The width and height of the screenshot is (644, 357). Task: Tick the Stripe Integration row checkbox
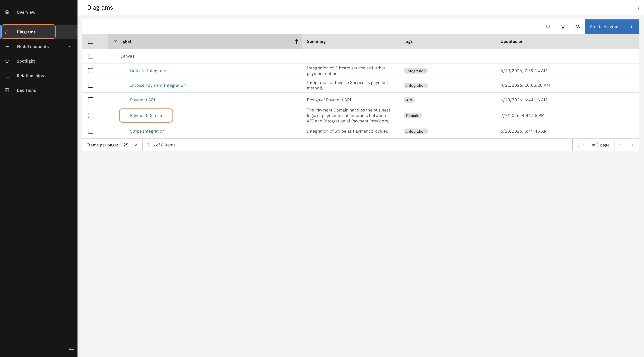[x=91, y=131]
